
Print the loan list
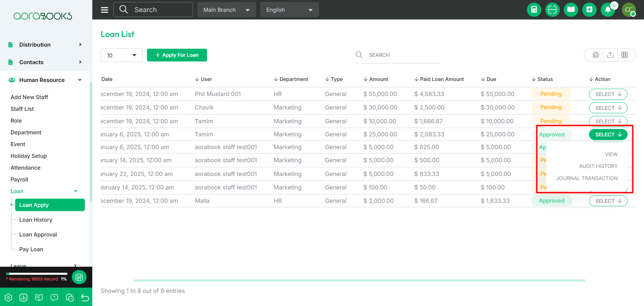[596, 55]
